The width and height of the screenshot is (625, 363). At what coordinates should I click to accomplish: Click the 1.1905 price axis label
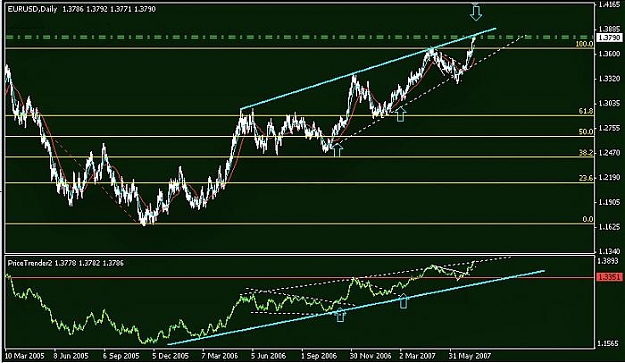(609, 202)
